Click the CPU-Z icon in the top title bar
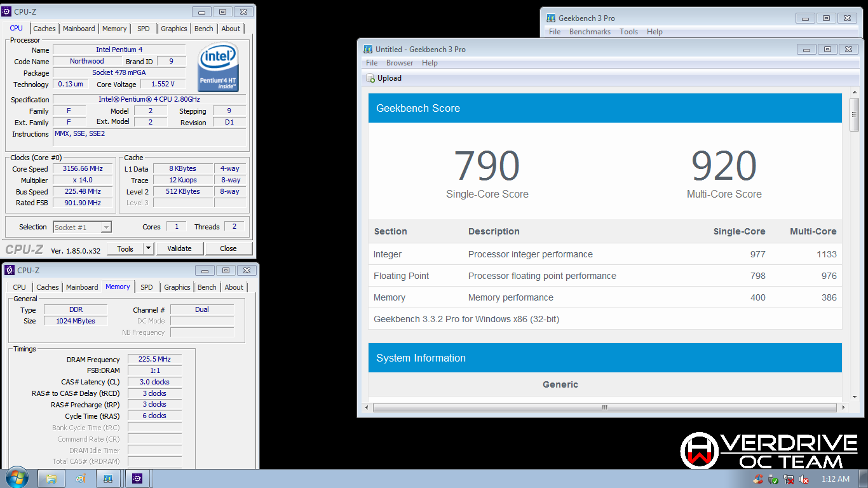The width and height of the screenshot is (868, 488). click(x=7, y=11)
